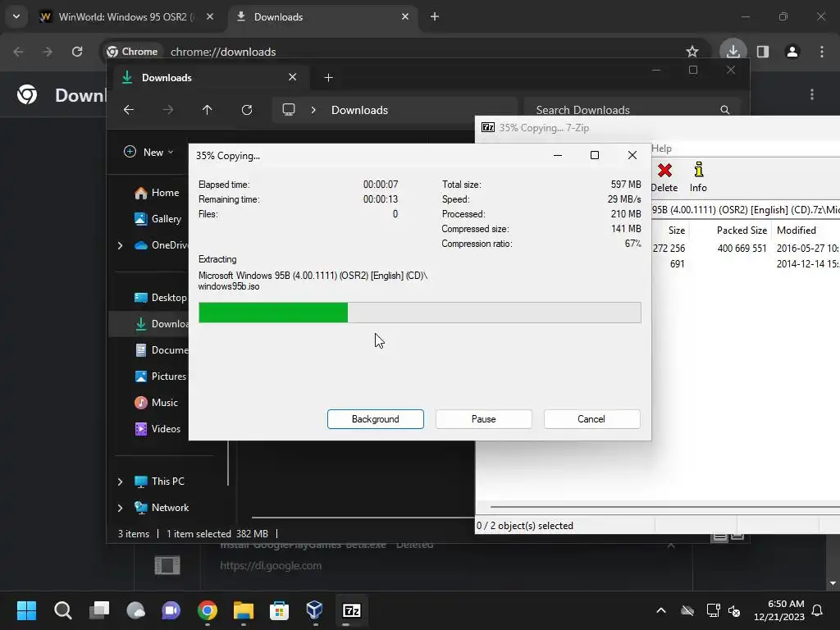Open Chrome tab search dropdown
840x630 pixels.
point(16,16)
